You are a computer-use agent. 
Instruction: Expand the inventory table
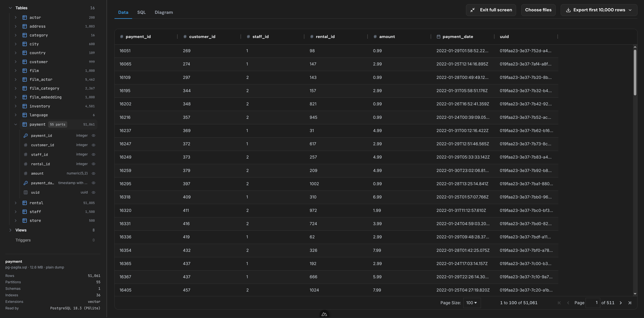pyautogui.click(x=16, y=106)
